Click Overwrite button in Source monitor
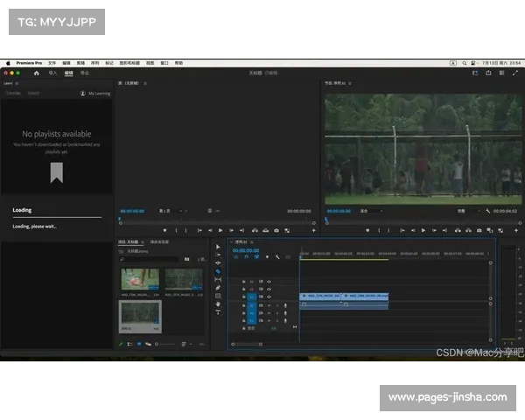This screenshot has width=525, height=420. 265,230
